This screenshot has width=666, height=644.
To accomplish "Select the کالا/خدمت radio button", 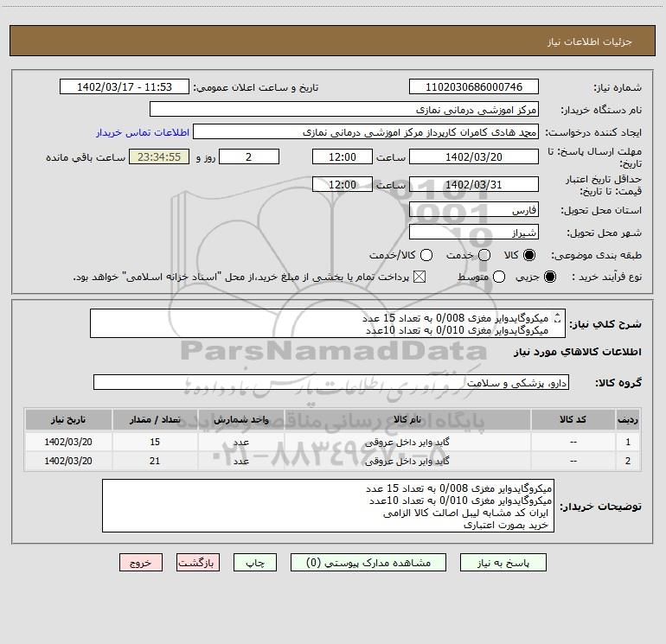I will tap(426, 255).
